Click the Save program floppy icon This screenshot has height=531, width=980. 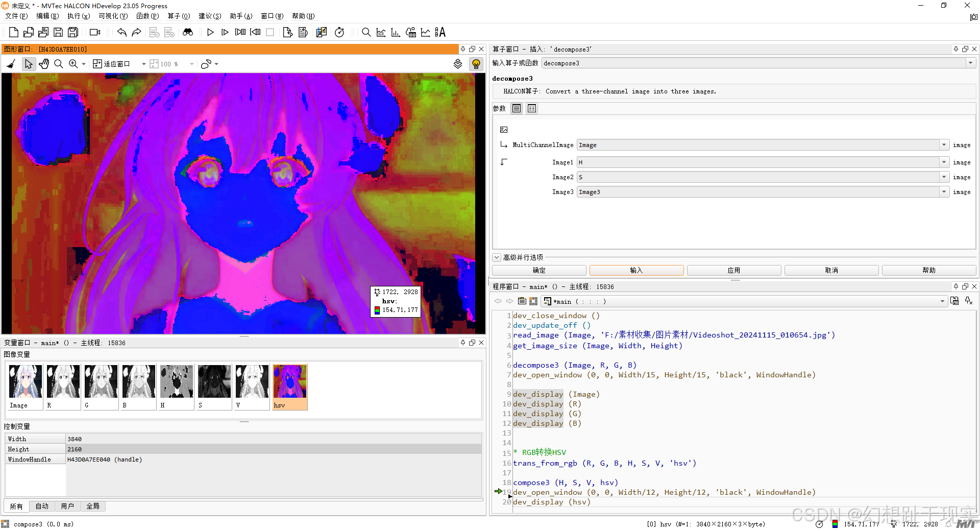58,32
